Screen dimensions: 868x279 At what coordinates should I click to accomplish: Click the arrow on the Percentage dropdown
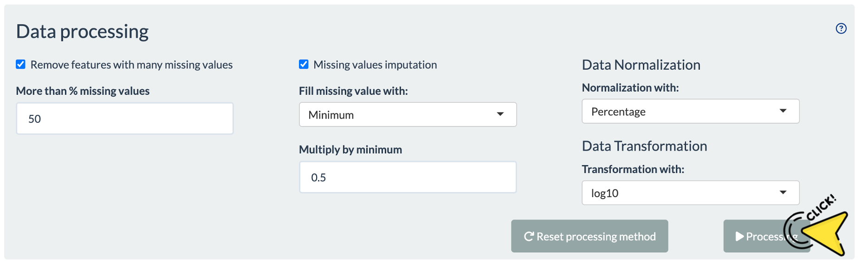click(783, 111)
